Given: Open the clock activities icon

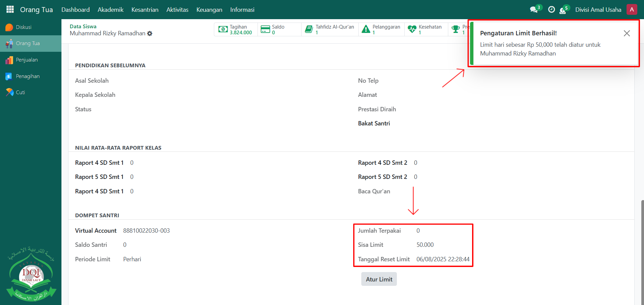Looking at the screenshot, I should tap(551, 9).
